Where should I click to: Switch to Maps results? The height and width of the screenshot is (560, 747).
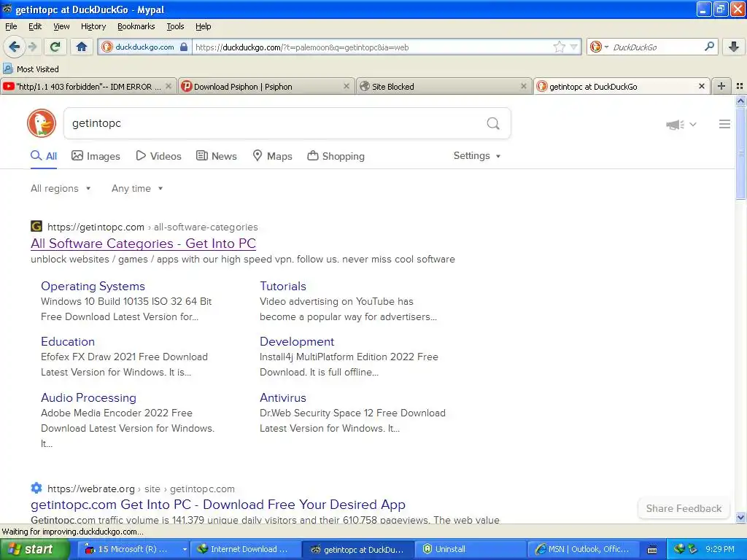point(273,156)
